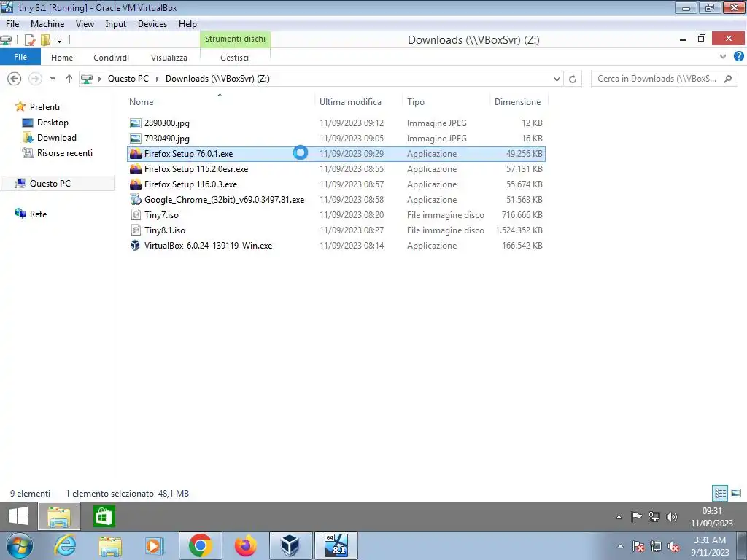
Task: Open Windows Media Player on host taskbar
Action: [x=155, y=545]
